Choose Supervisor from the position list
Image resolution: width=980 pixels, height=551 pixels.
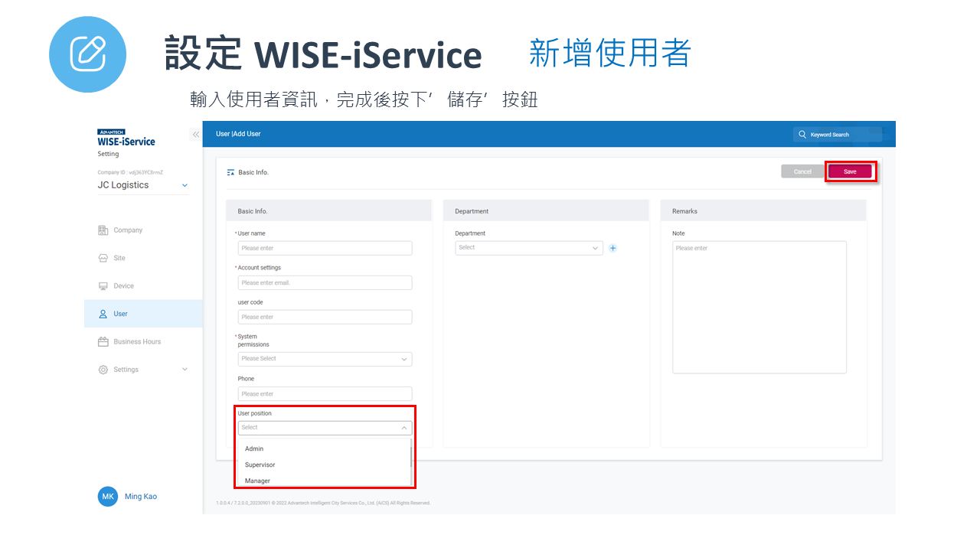[260, 465]
